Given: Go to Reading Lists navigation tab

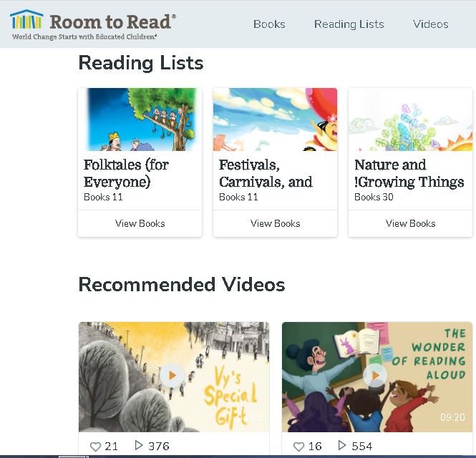Looking at the screenshot, I should (349, 24).
